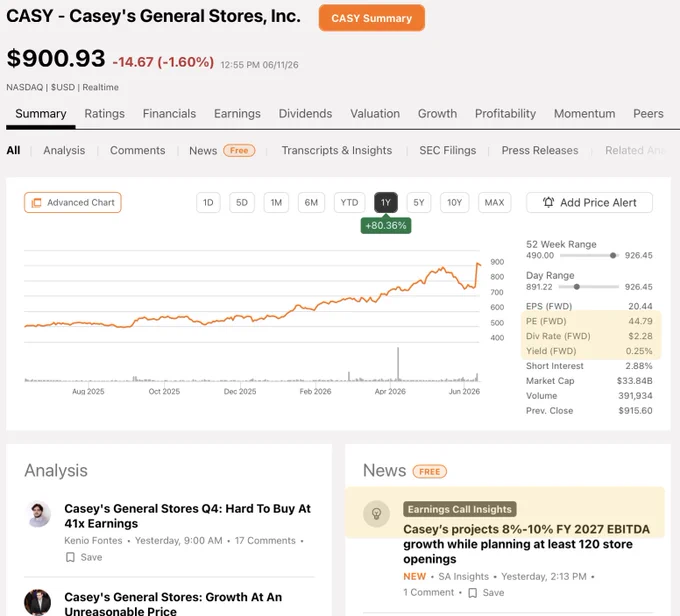Click the PE (FWD) value 44.79
Screen dimensions: 680x616
pos(640,321)
